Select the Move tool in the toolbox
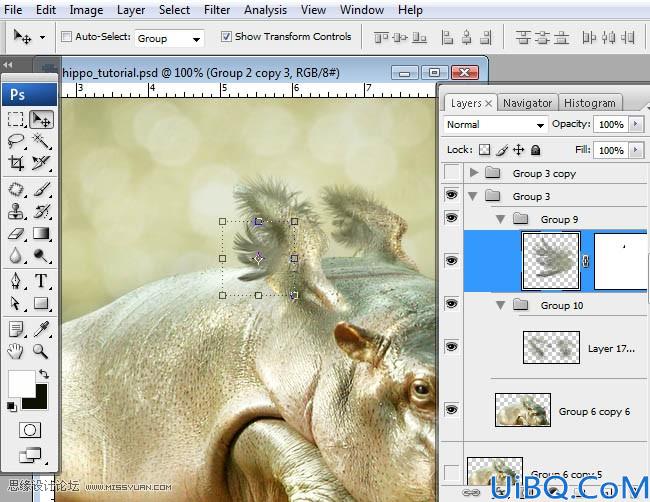This screenshot has width=650, height=502. [x=41, y=119]
